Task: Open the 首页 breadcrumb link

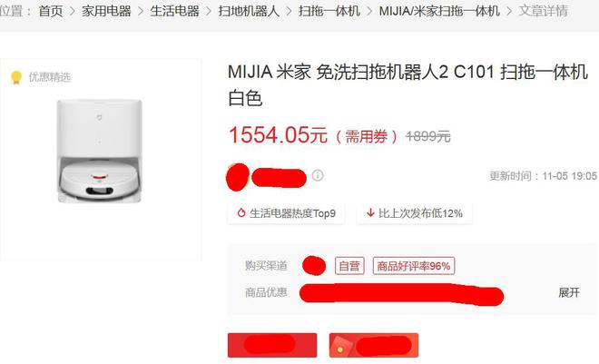Action: click(x=51, y=11)
